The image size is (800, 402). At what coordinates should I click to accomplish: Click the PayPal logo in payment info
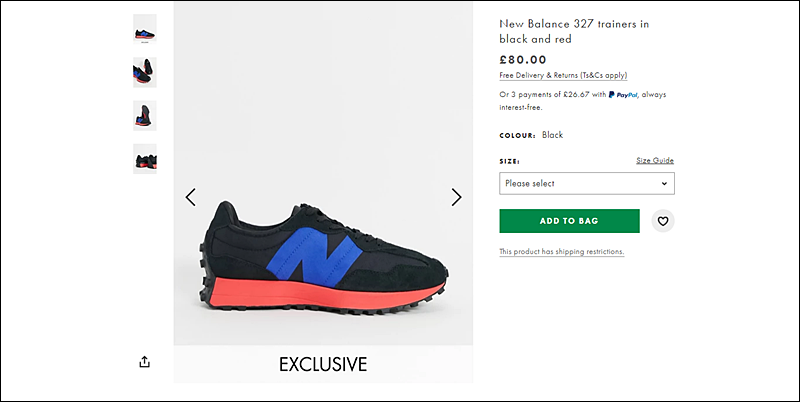623,94
